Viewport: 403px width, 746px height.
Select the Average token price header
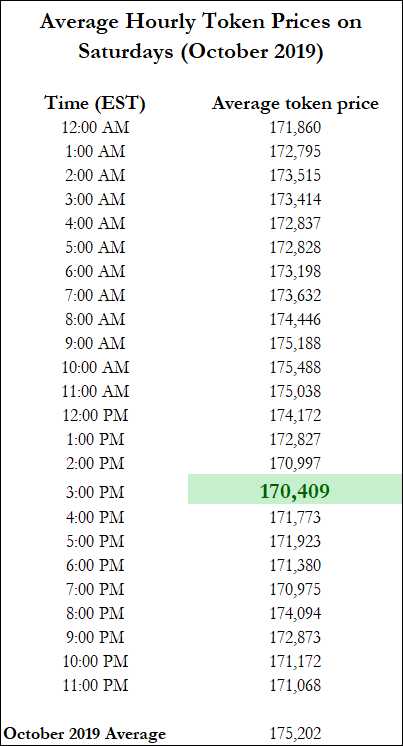(x=295, y=104)
